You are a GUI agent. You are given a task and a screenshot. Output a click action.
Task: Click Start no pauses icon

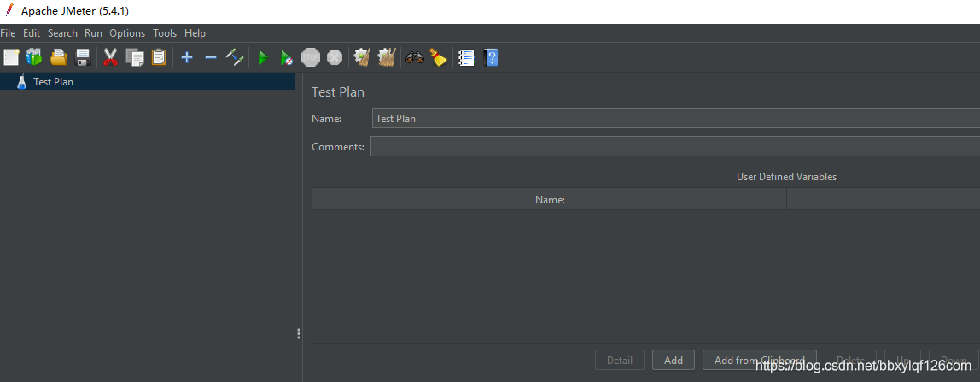[x=287, y=57]
